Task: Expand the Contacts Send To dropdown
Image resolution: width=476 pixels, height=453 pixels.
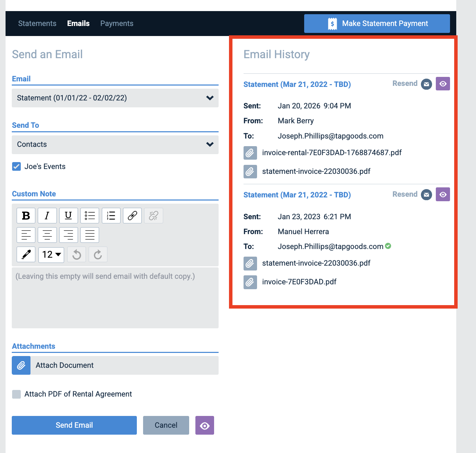Action: 115,144
